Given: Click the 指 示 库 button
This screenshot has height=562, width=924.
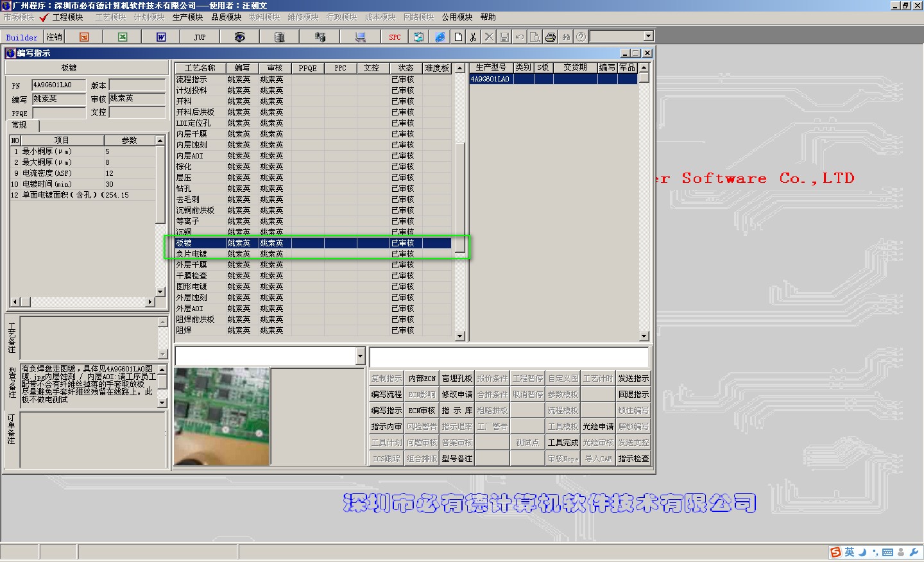Looking at the screenshot, I should tap(457, 411).
